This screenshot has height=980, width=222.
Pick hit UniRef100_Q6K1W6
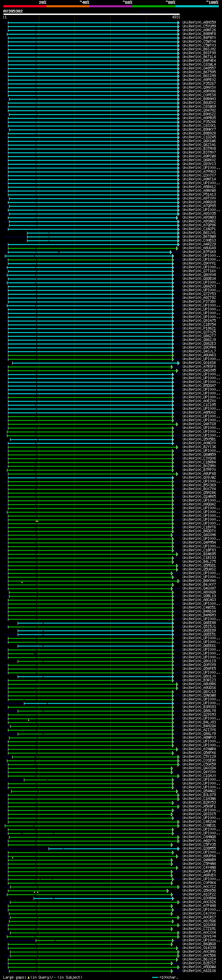coord(199,141)
